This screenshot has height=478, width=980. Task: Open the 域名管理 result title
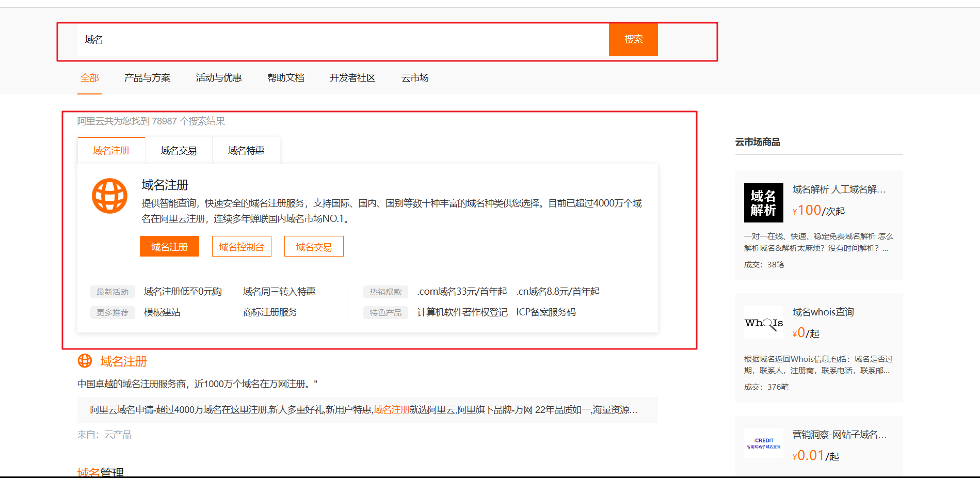click(101, 472)
